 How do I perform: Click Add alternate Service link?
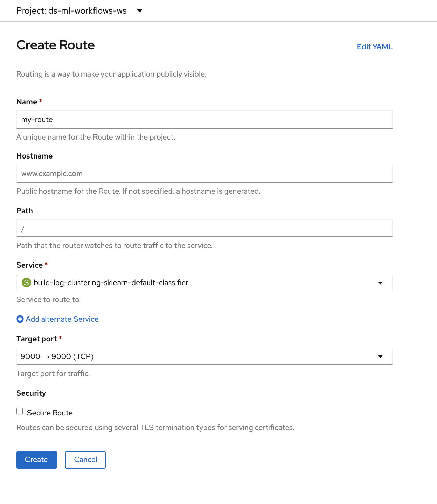coord(62,319)
